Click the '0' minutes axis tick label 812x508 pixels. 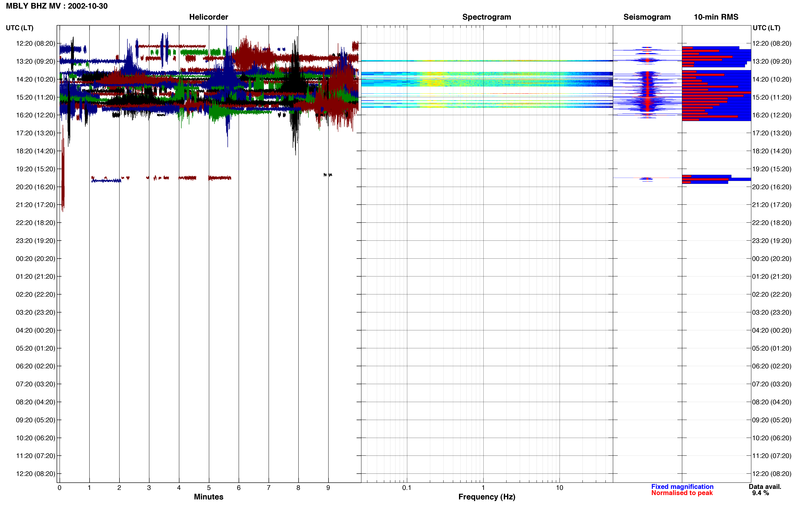point(59,487)
